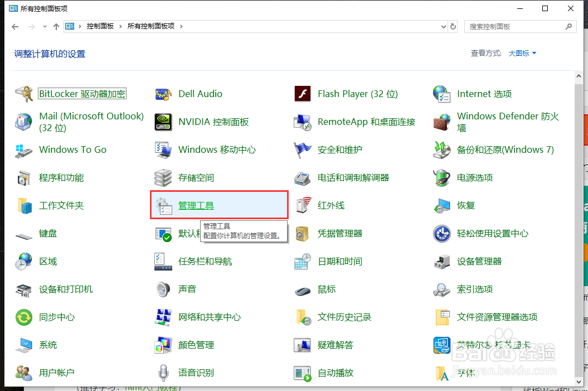Expand the chevron after 所有控制面板项 breadcrumb
This screenshot has width=588, height=391.
pos(181,26)
